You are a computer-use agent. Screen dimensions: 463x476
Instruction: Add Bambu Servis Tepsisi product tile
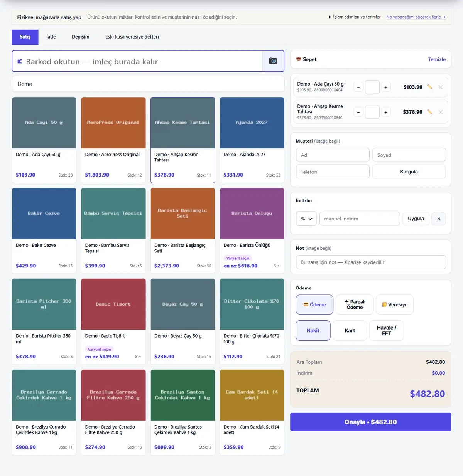tap(113, 230)
